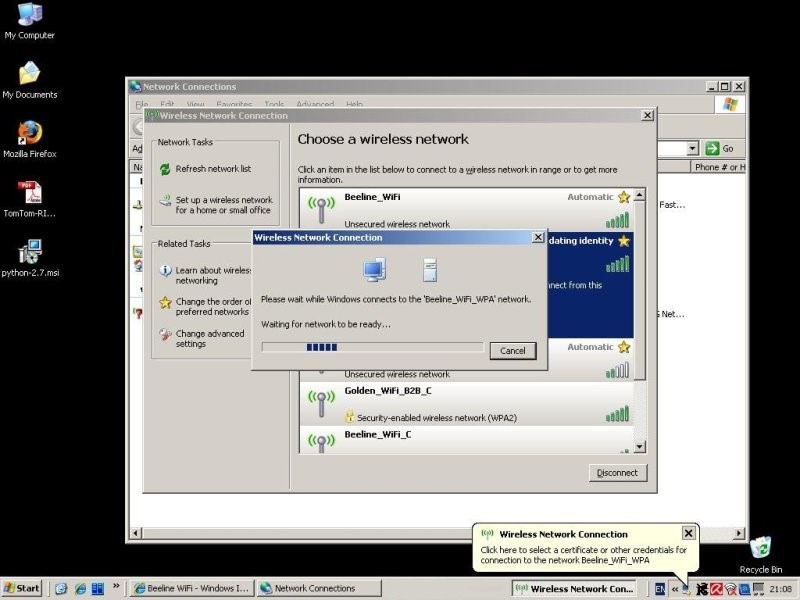Click the Change preferred networks star icon
Viewport: 800px width, 600px height.
click(165, 303)
